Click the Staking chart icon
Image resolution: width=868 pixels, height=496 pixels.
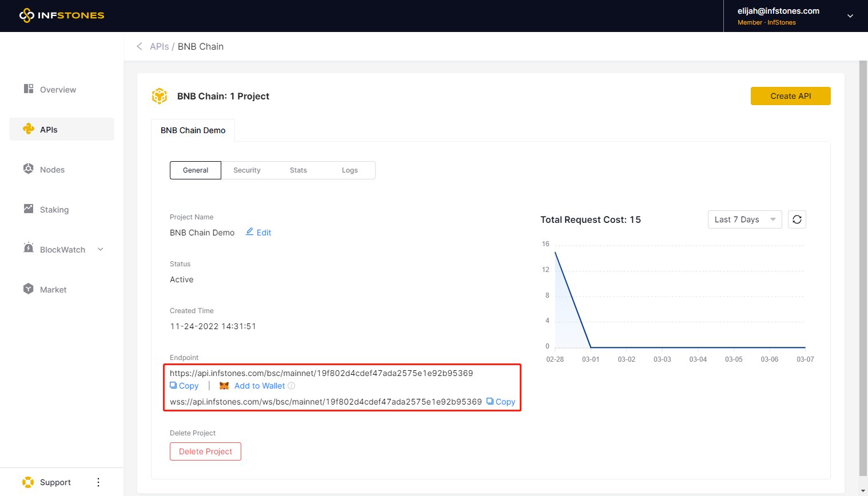pos(29,209)
